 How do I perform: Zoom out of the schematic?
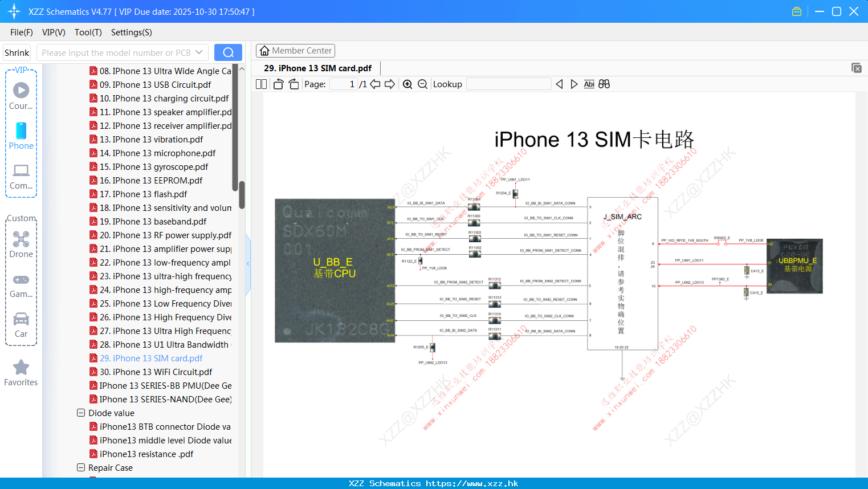422,84
